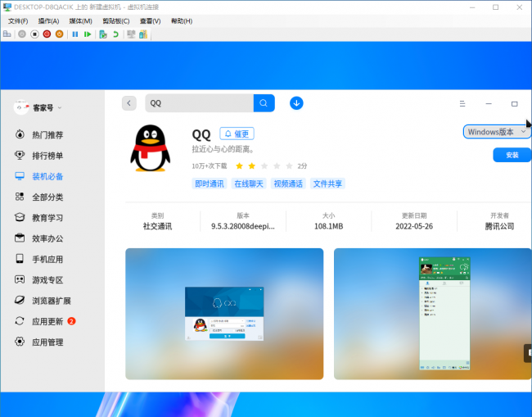Click the first rating star

click(x=239, y=166)
